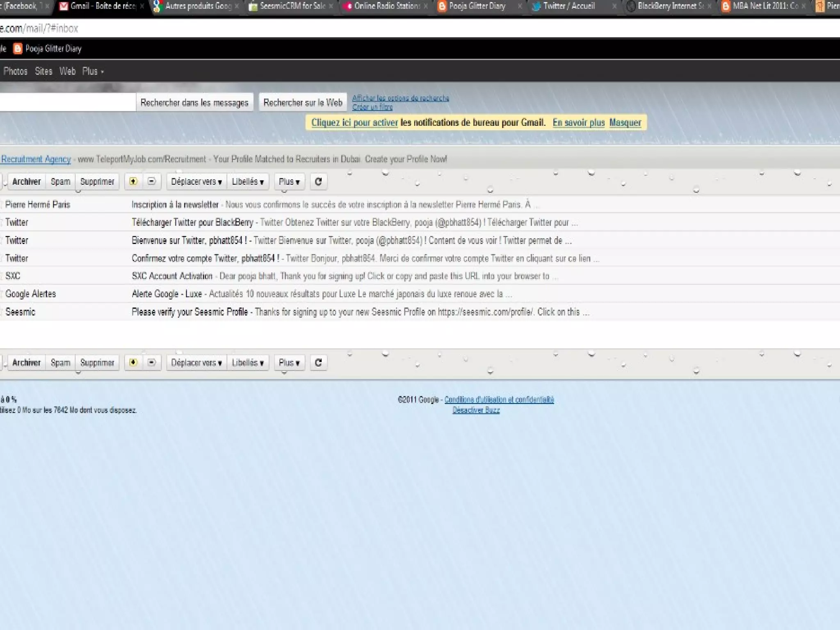The height and width of the screenshot is (630, 840).
Task: Open Photos in the Google navigation bar
Action: tap(15, 71)
